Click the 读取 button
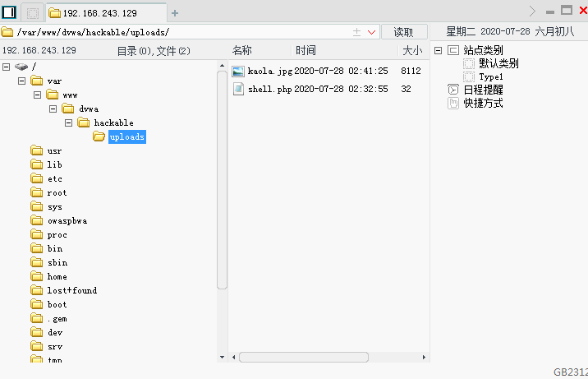This screenshot has height=379, width=588. [404, 32]
